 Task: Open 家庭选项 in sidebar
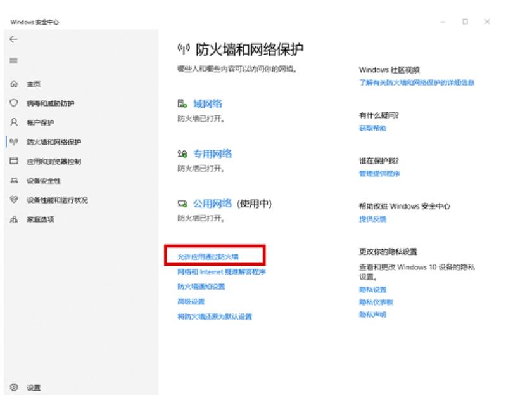click(41, 219)
